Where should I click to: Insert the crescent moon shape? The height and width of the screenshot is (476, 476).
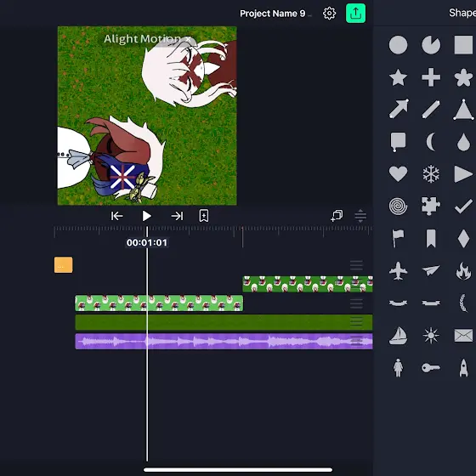431,141
